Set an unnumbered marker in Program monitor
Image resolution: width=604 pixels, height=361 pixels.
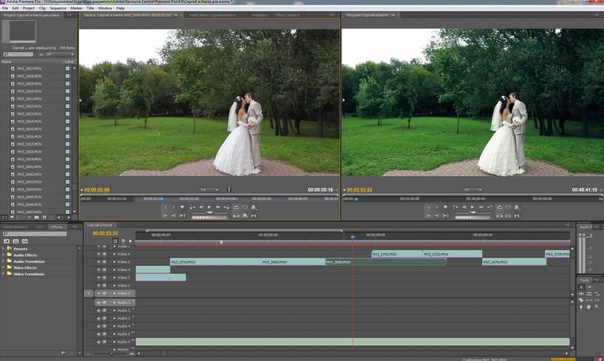pyautogui.click(x=445, y=207)
